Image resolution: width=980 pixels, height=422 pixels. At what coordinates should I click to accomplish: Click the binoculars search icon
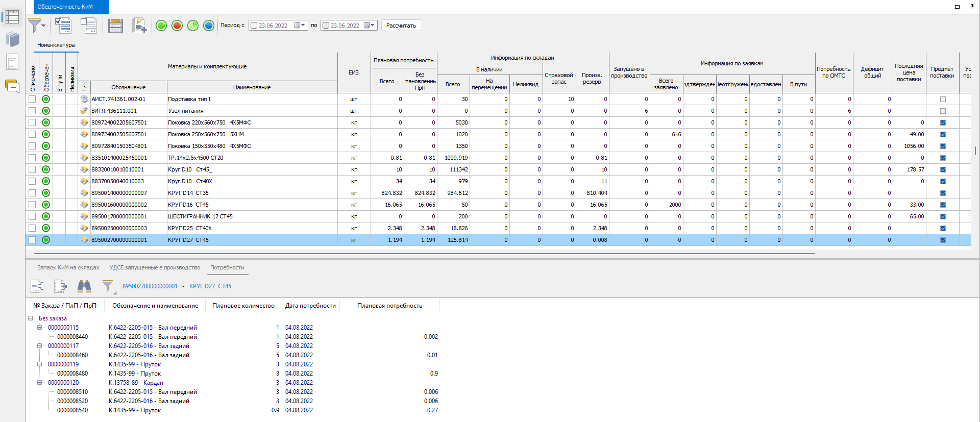[84, 286]
